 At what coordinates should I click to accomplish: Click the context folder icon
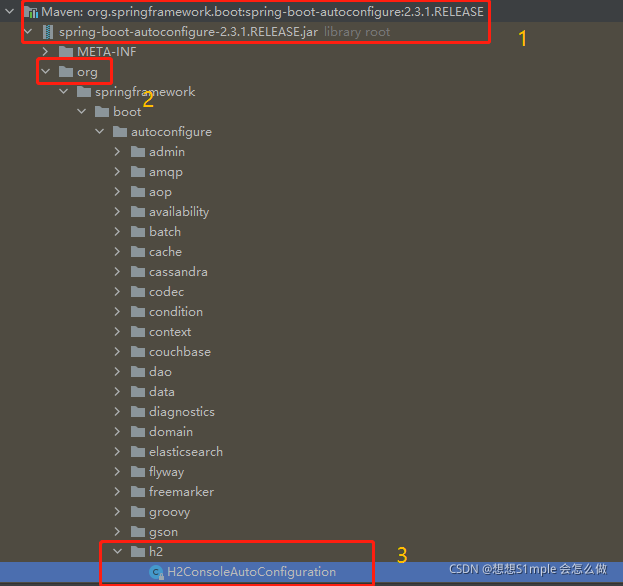138,332
